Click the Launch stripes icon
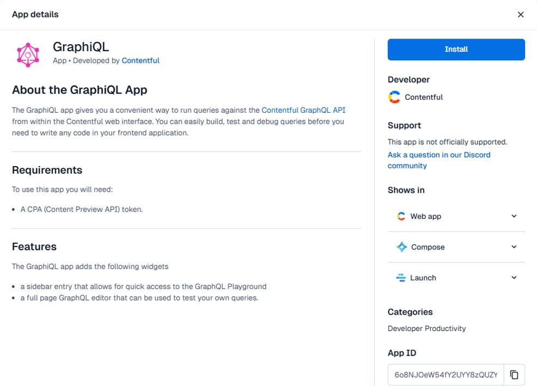 tap(401, 278)
